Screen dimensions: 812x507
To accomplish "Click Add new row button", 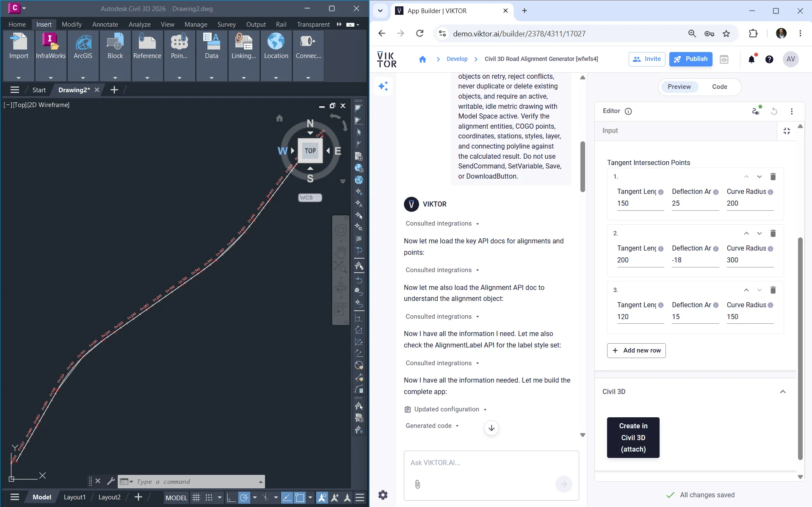I will (x=636, y=350).
